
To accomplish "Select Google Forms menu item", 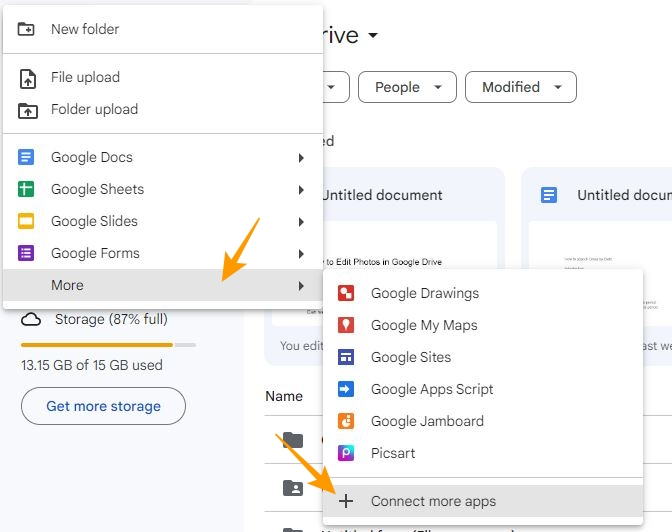I will (163, 253).
